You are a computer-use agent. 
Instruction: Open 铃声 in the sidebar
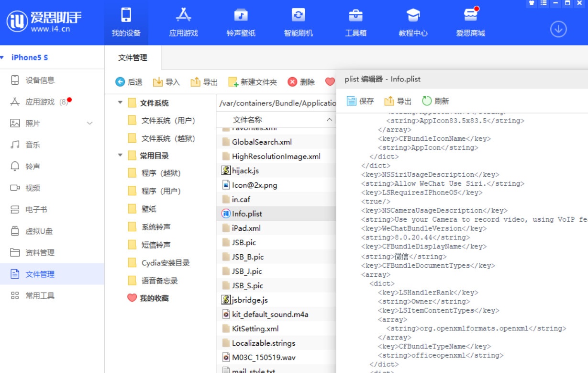[52, 166]
